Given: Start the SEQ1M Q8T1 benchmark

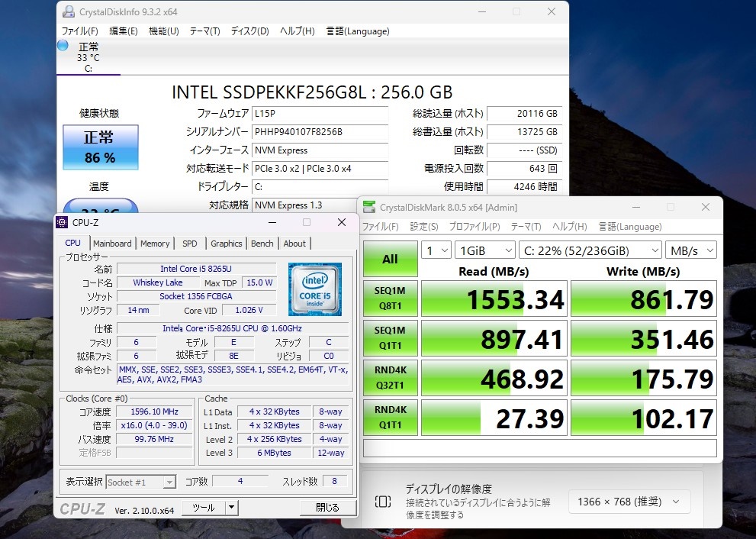Looking at the screenshot, I should point(390,299).
